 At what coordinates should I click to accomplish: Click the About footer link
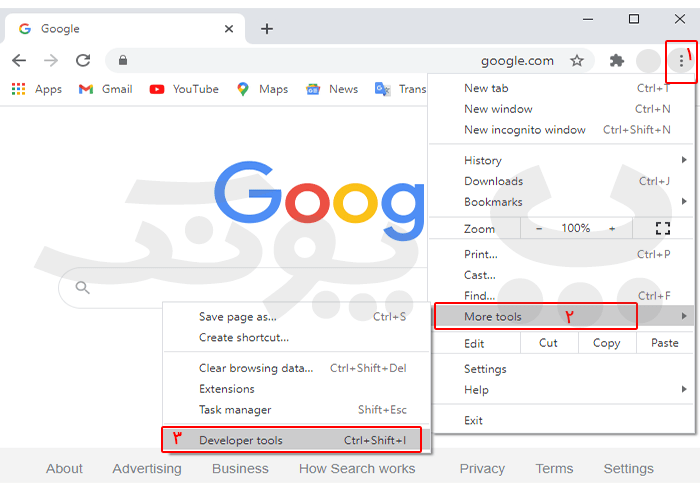pos(64,469)
